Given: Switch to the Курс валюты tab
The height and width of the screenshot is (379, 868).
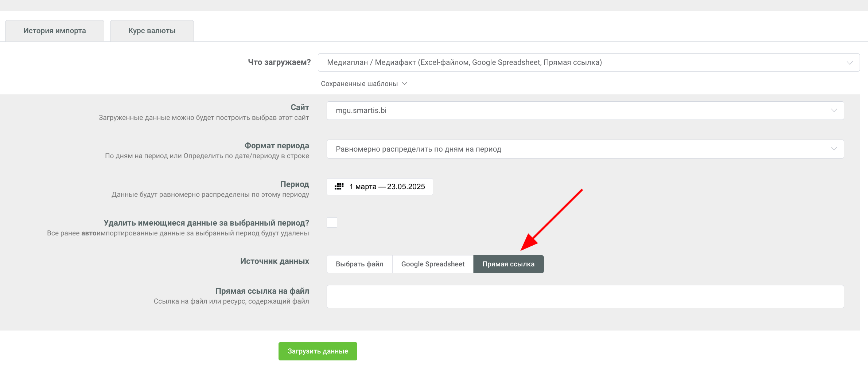Looking at the screenshot, I should [x=152, y=31].
